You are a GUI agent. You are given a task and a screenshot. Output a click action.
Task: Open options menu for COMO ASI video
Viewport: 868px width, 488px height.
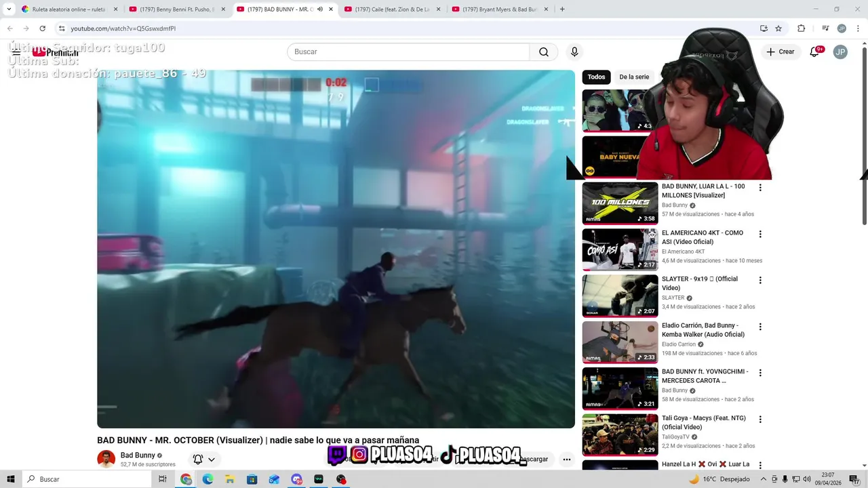coord(760,234)
